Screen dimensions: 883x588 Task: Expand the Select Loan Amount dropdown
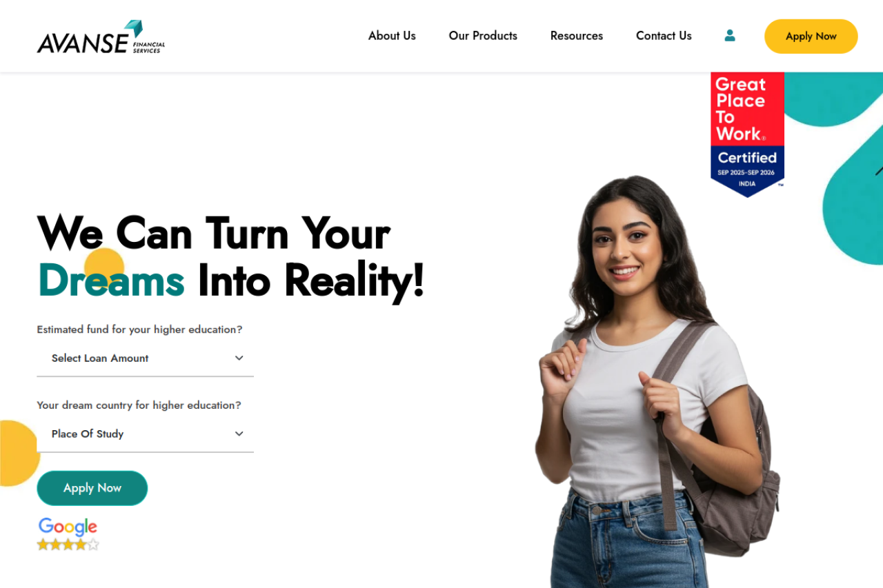point(145,358)
